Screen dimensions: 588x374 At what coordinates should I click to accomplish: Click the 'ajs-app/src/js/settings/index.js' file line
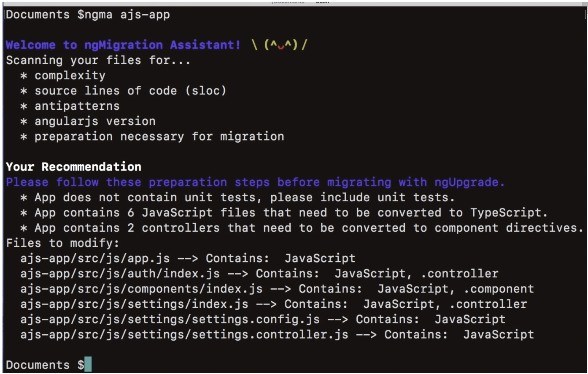274,304
